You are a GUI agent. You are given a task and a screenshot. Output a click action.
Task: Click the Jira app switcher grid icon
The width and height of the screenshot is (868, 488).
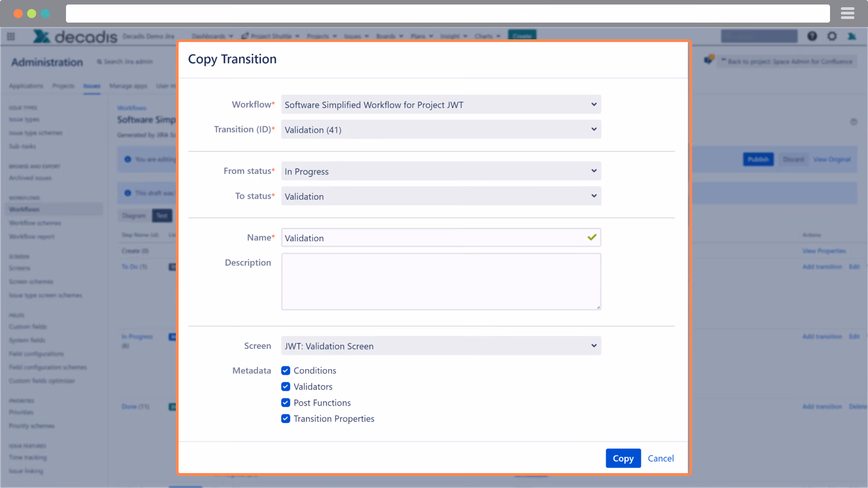coord(11,36)
